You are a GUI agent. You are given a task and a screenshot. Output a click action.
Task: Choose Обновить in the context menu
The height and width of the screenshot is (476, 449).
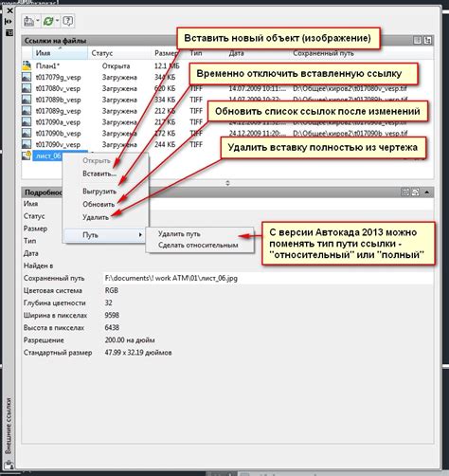[x=99, y=205]
